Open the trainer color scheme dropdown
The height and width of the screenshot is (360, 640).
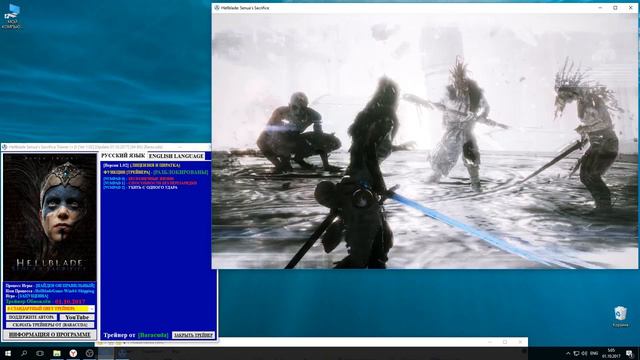point(50,309)
